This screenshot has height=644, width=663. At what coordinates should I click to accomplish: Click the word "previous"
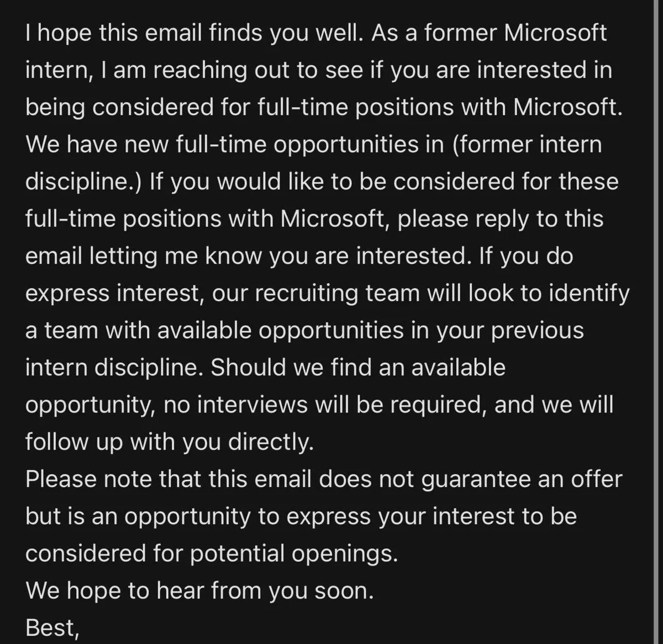(537, 330)
